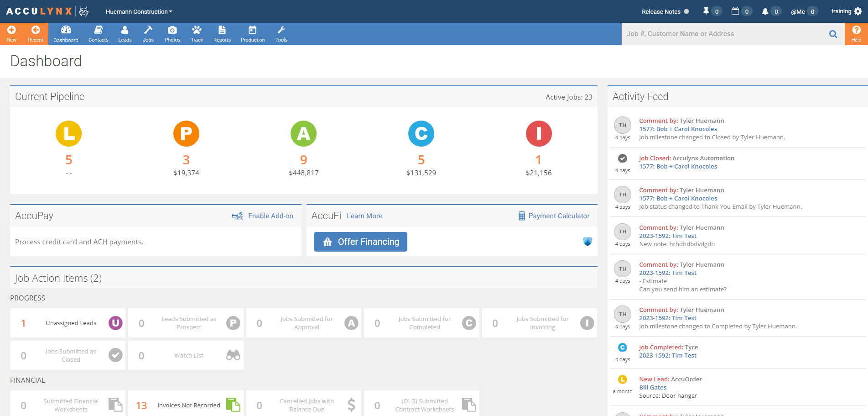The width and height of the screenshot is (868, 416).
Task: Click Offer Financing button
Action: (x=360, y=242)
